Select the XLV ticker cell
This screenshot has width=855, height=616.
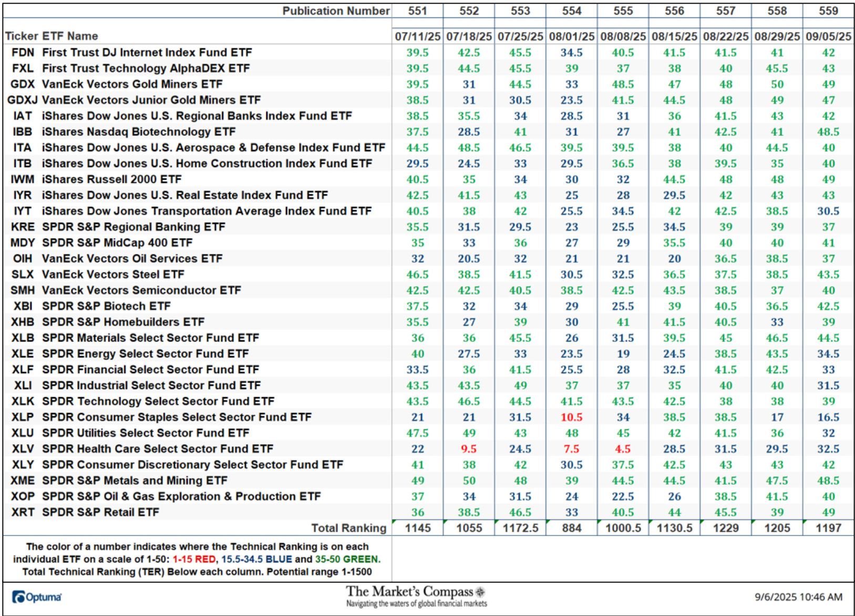(23, 449)
